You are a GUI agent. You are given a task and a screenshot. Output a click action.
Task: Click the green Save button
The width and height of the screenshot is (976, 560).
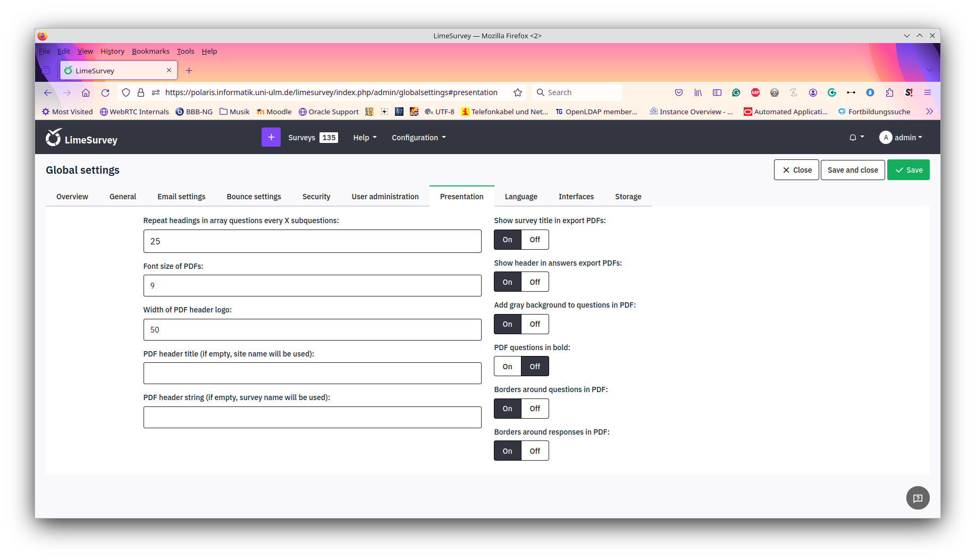(x=908, y=170)
